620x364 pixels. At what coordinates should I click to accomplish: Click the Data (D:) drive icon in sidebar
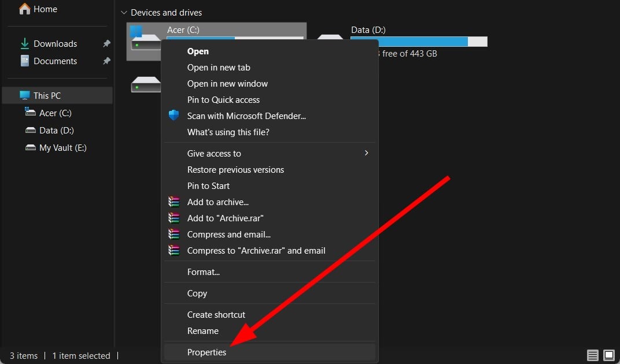[x=31, y=130]
